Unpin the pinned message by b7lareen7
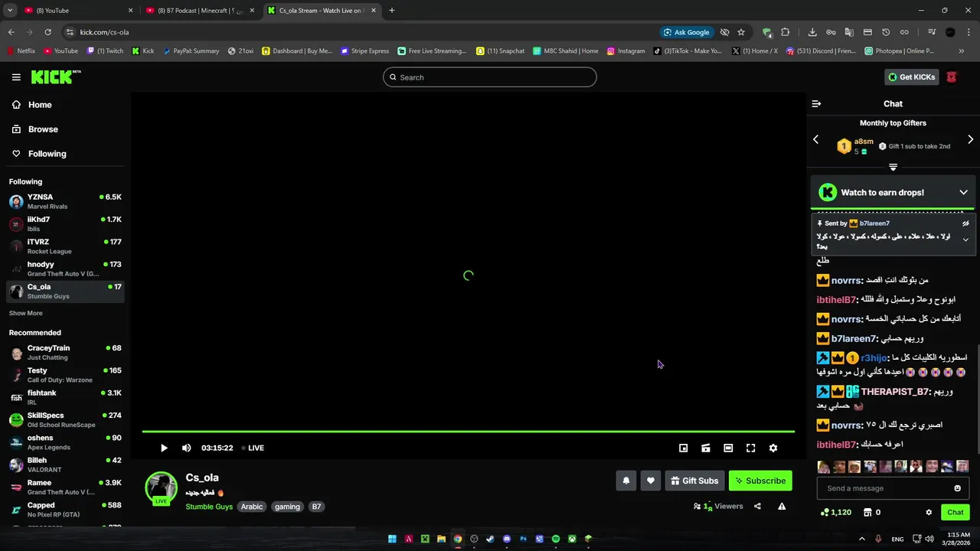The image size is (980, 551). tap(965, 223)
